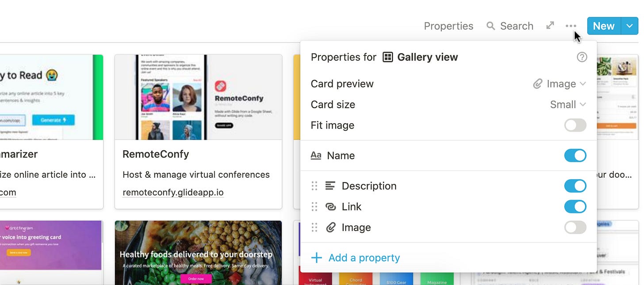Open the healthy foods delivery card image
Screen dimensions: 644x285
coord(198,253)
